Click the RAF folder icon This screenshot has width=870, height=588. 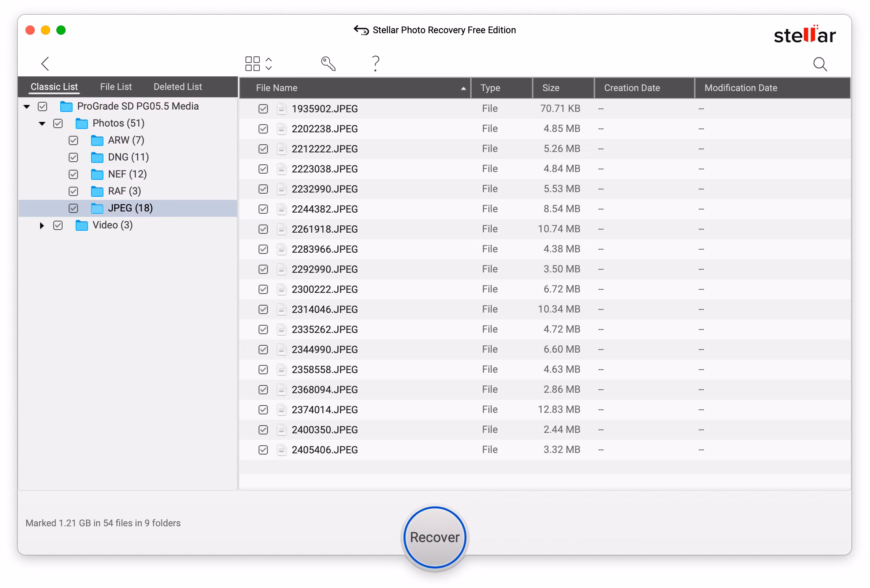coord(97,191)
